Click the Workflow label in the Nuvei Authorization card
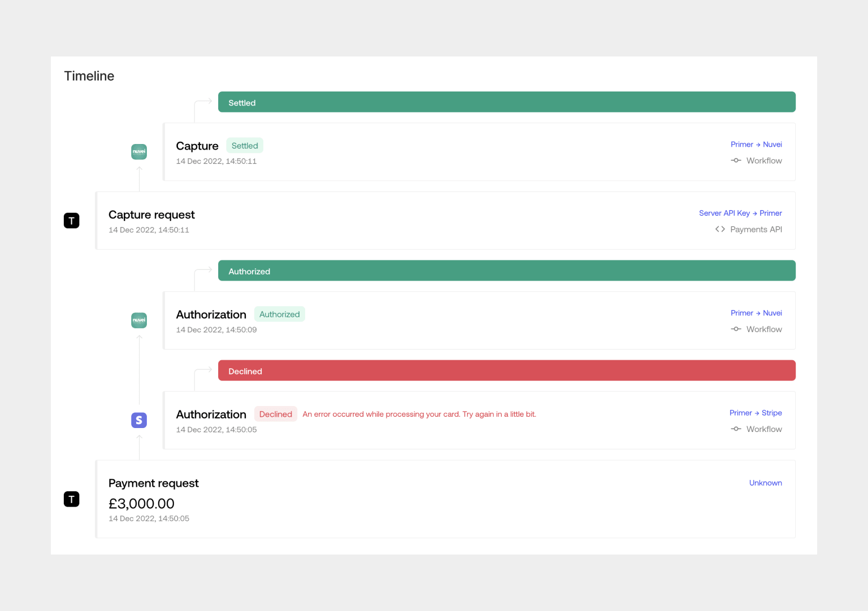 [x=764, y=329]
